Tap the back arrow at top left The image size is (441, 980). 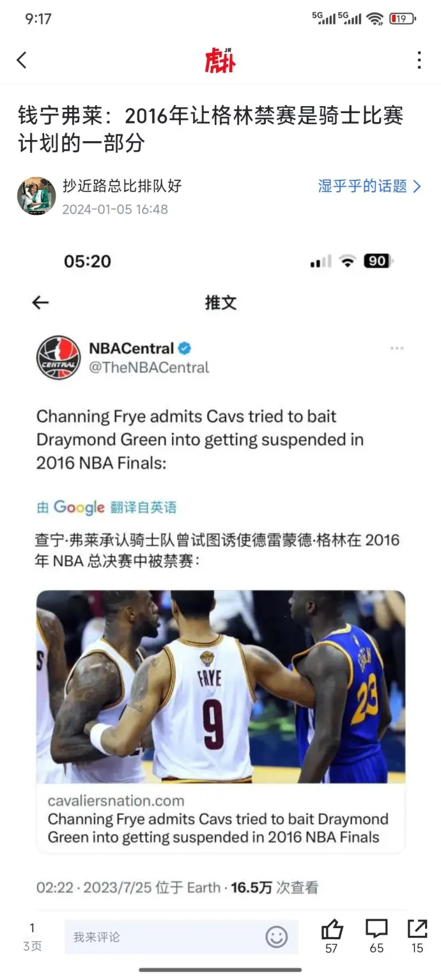(x=22, y=60)
